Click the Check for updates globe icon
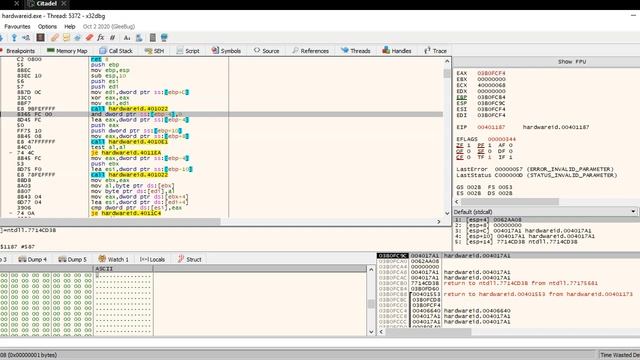This screenshot has height=360, width=640. [x=164, y=38]
